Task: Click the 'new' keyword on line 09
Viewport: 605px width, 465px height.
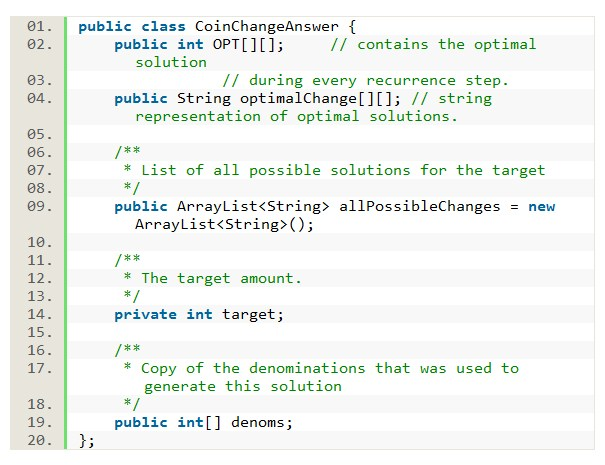Action: 541,207
